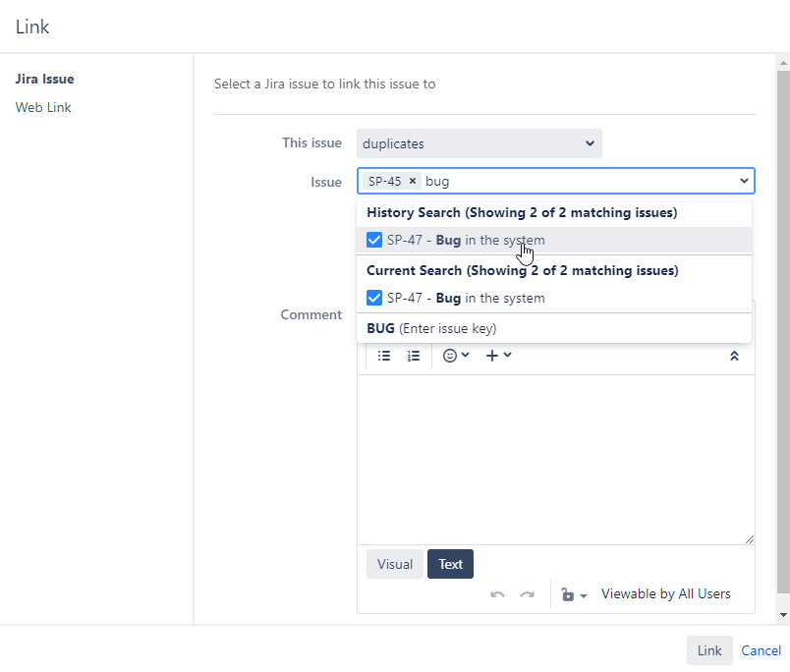The width and height of the screenshot is (790, 672).
Task: Switch comment editor to Visual mode
Action: 395,564
